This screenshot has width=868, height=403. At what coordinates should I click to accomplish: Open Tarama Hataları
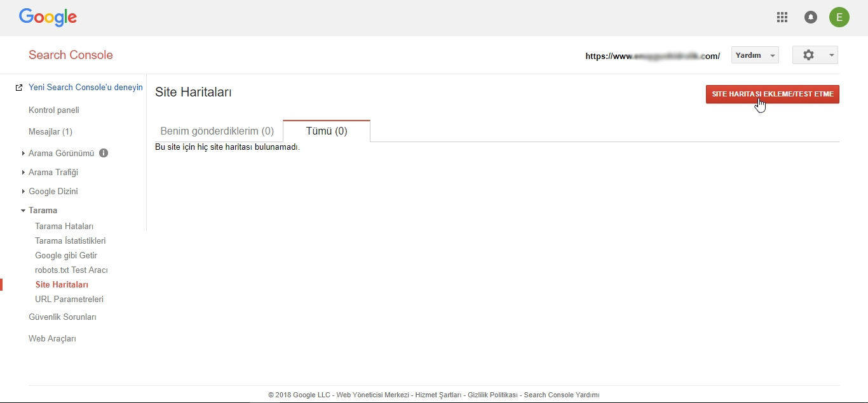pyautogui.click(x=64, y=226)
